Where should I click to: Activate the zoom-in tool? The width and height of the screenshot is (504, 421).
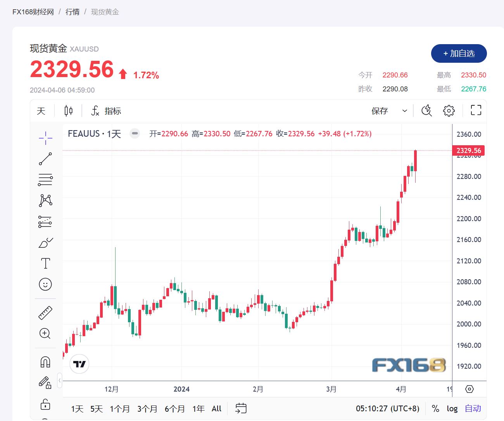click(x=45, y=333)
